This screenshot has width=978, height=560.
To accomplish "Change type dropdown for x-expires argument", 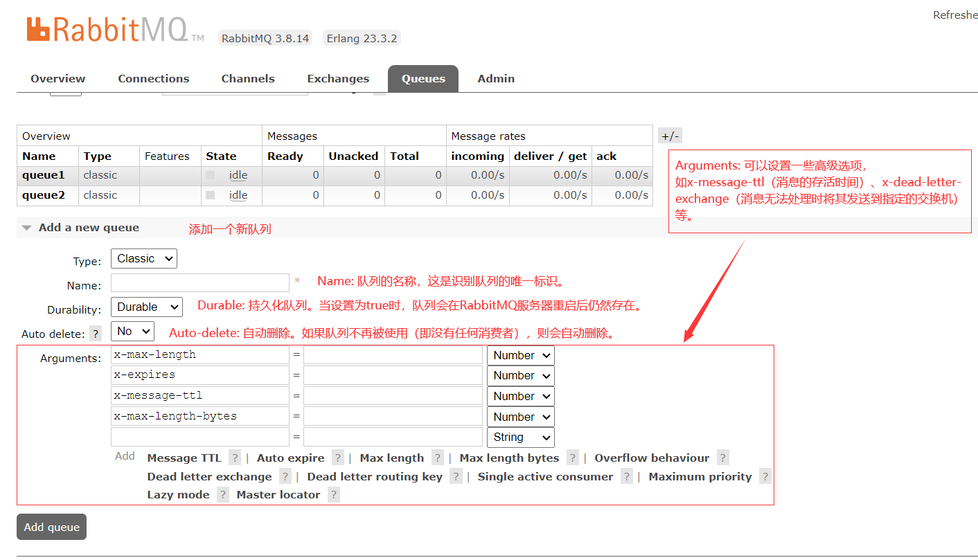I will tap(521, 376).
